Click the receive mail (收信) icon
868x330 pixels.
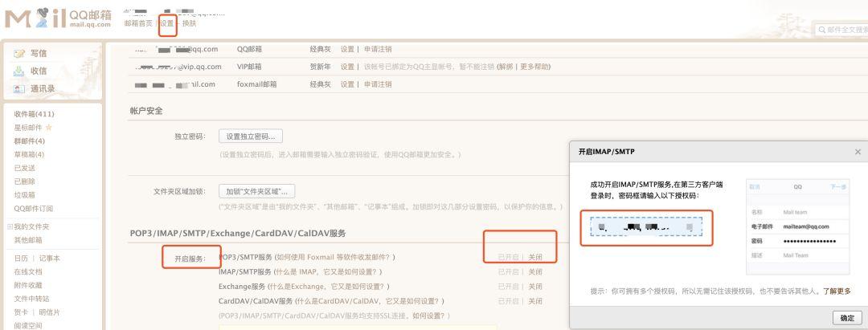coord(19,71)
